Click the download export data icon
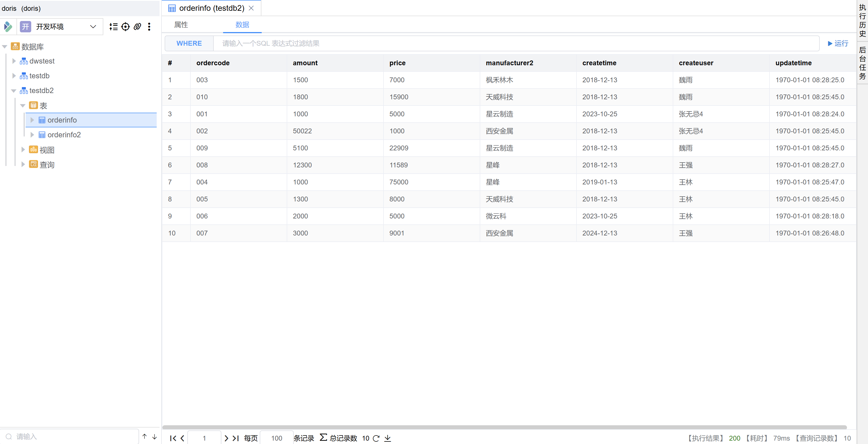 387,438
